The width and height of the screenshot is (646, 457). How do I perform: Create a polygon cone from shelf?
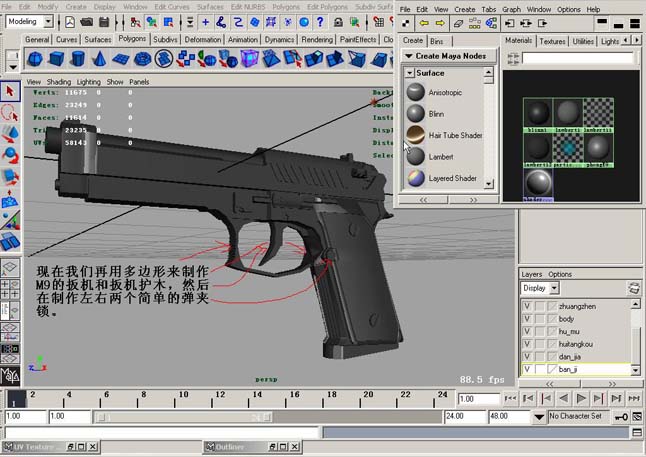pyautogui.click(x=99, y=59)
